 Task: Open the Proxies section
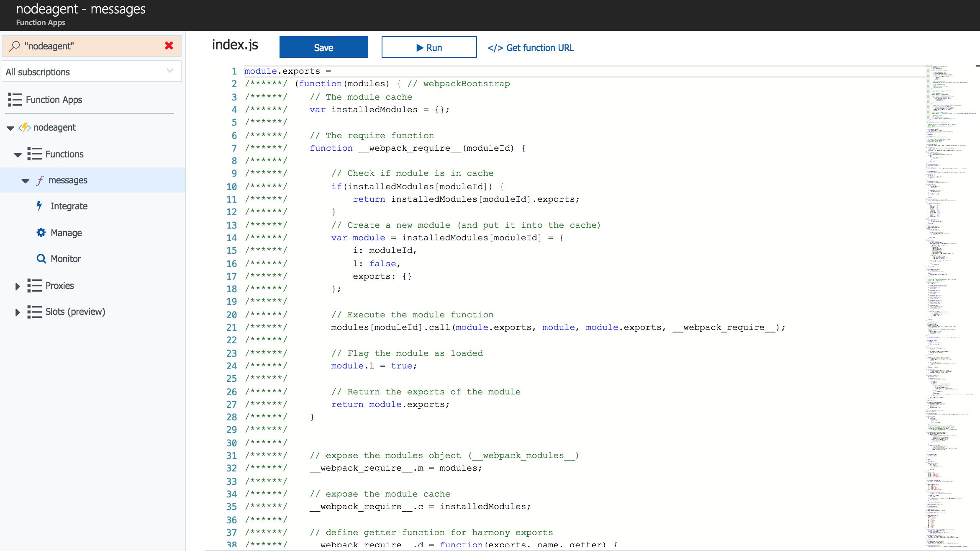pyautogui.click(x=59, y=286)
